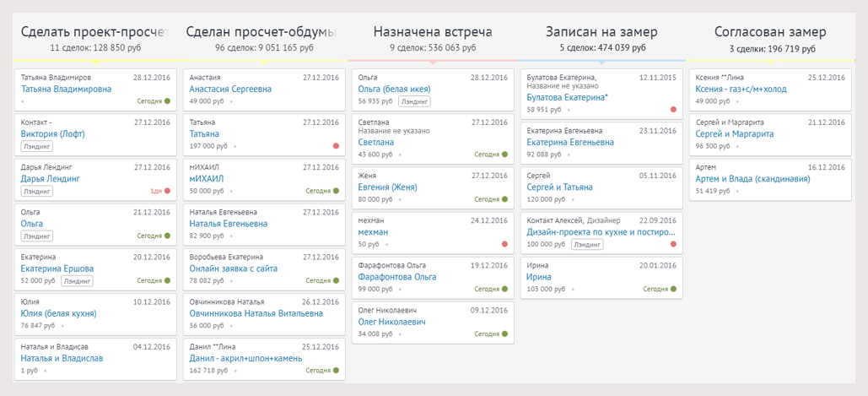
Task: Click green Сегодня dot on Олег Николаевич card
Action: tap(505, 334)
